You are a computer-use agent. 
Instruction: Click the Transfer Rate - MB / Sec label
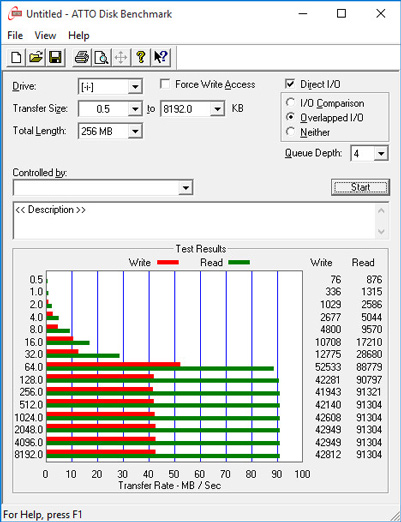point(170,485)
